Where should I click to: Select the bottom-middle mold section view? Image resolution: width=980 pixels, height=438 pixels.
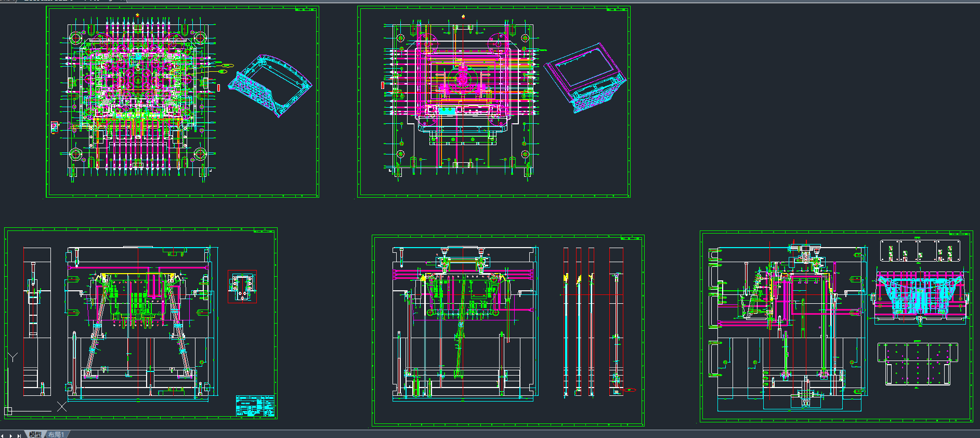click(463, 323)
